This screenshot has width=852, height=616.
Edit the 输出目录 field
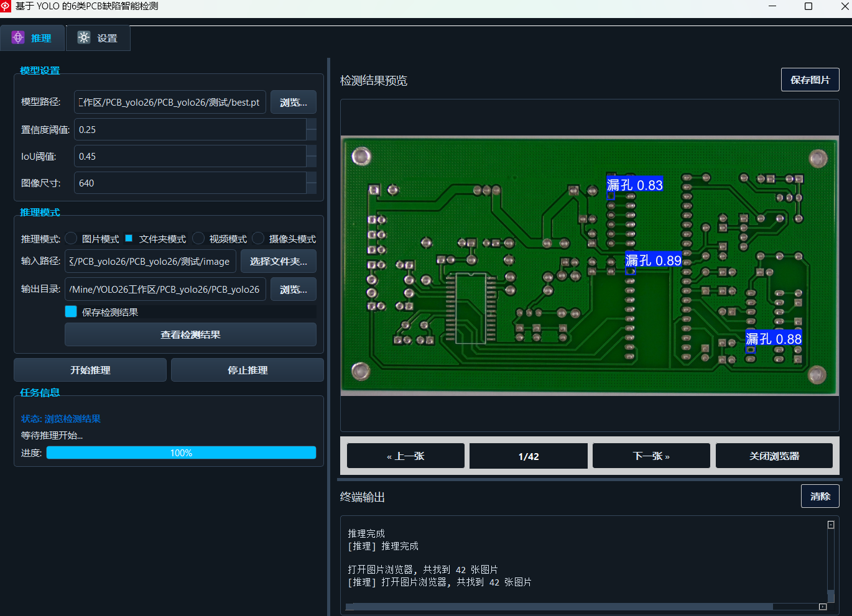coord(165,289)
